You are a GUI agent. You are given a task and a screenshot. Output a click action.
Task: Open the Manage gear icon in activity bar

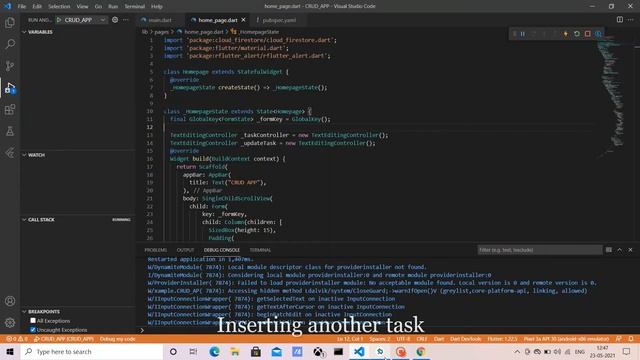tap(10, 322)
